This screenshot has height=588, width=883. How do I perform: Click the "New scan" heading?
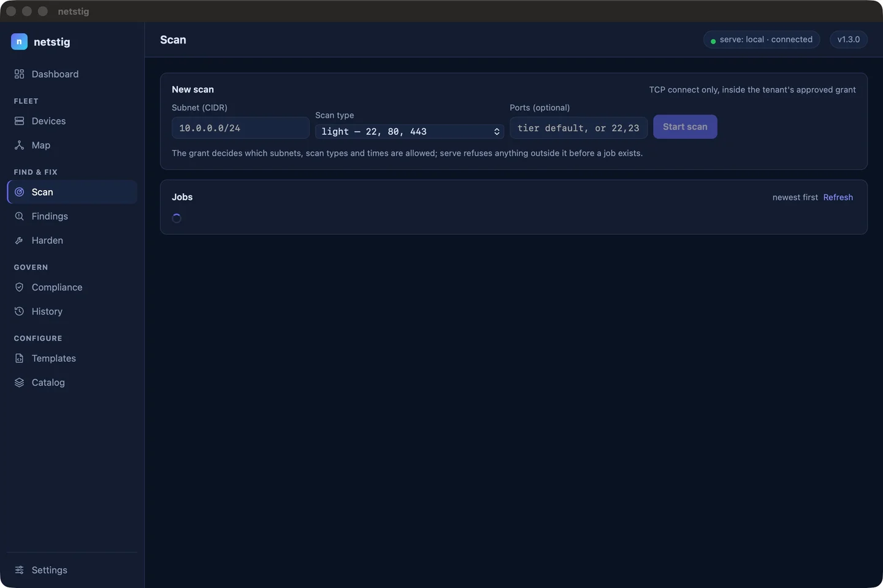pyautogui.click(x=193, y=90)
